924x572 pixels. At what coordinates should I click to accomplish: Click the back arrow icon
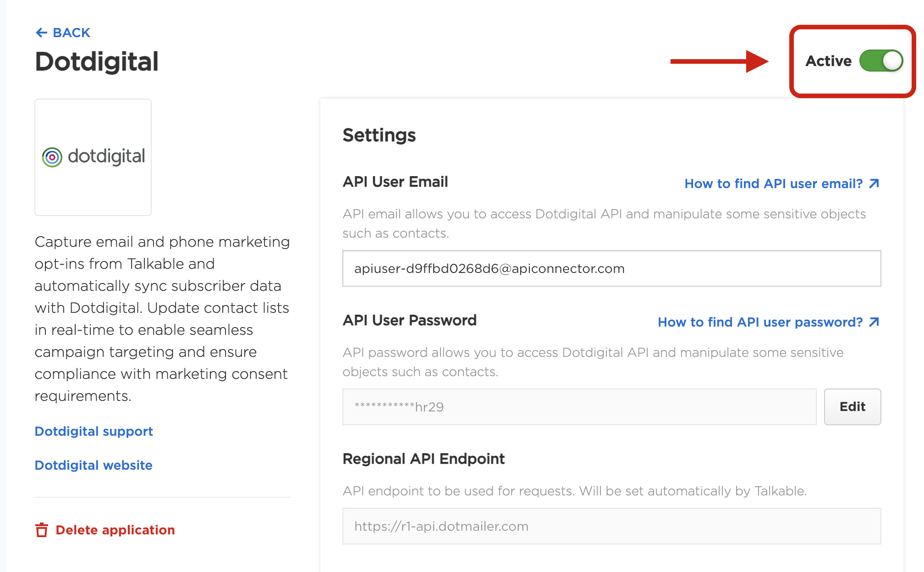[41, 33]
